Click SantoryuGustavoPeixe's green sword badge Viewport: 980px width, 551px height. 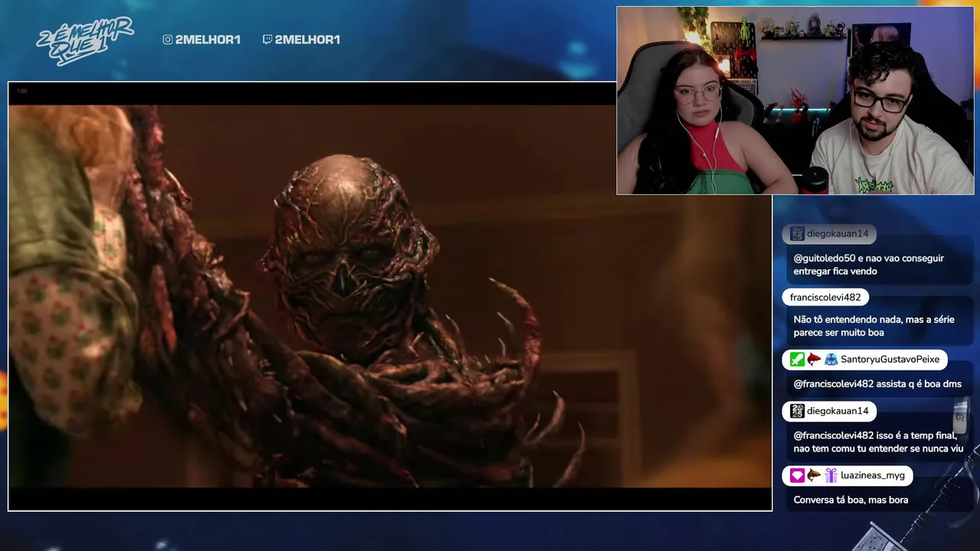(x=797, y=360)
